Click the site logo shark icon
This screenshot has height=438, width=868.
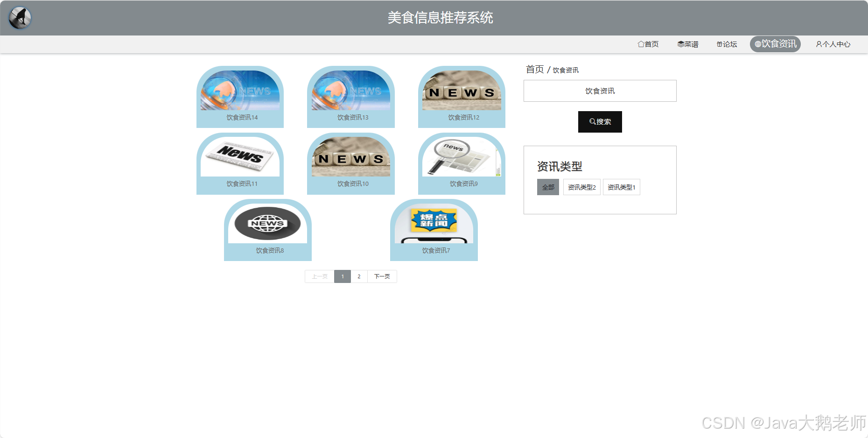19,17
